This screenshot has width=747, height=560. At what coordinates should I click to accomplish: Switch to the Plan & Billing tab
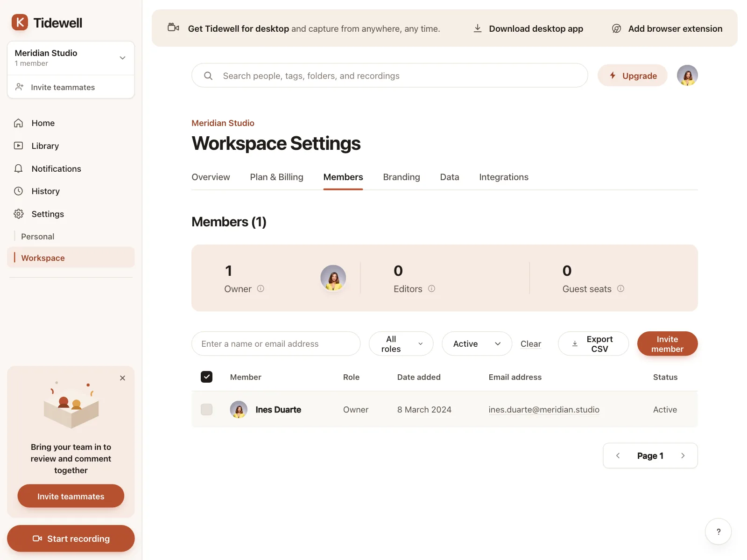pyautogui.click(x=276, y=177)
